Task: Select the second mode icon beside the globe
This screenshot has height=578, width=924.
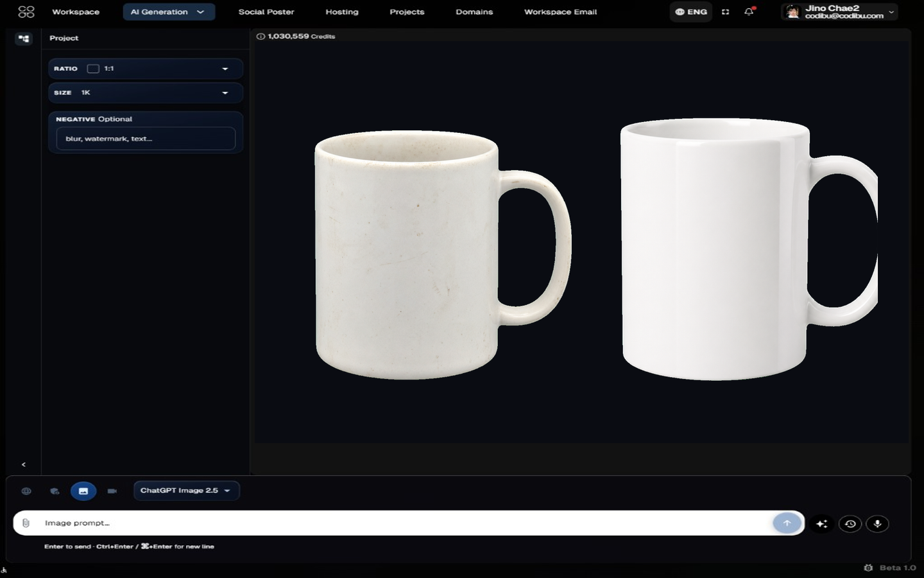Action: tap(55, 491)
